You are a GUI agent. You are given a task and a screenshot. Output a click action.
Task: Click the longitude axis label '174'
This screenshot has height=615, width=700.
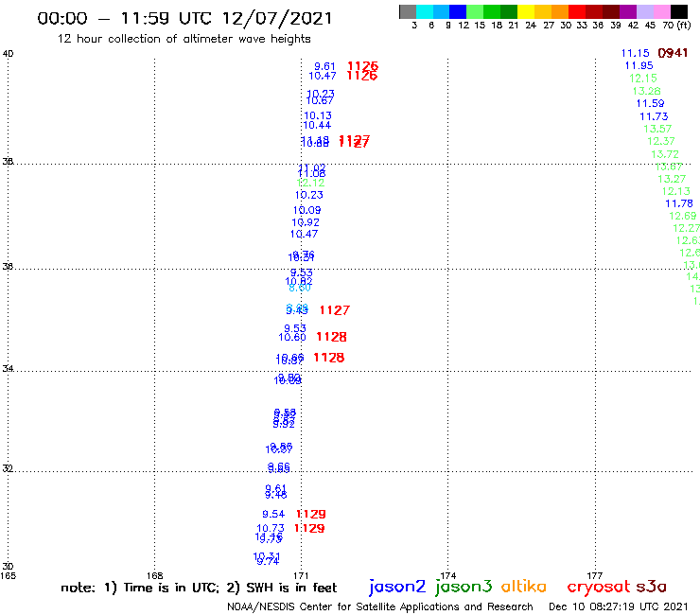(x=448, y=575)
